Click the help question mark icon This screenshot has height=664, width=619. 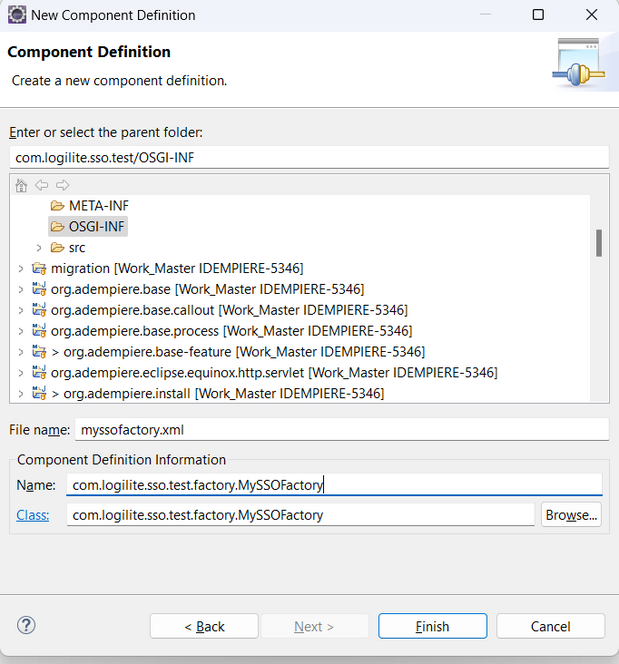click(27, 625)
